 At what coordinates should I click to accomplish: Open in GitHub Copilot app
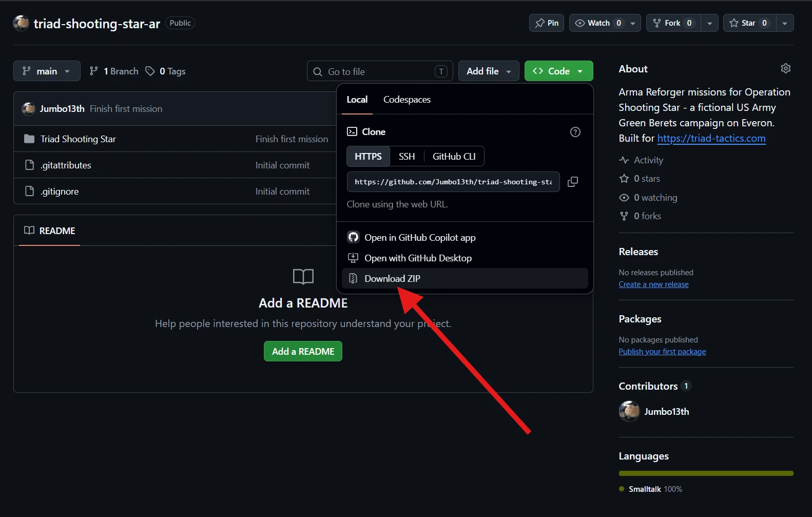465,237
